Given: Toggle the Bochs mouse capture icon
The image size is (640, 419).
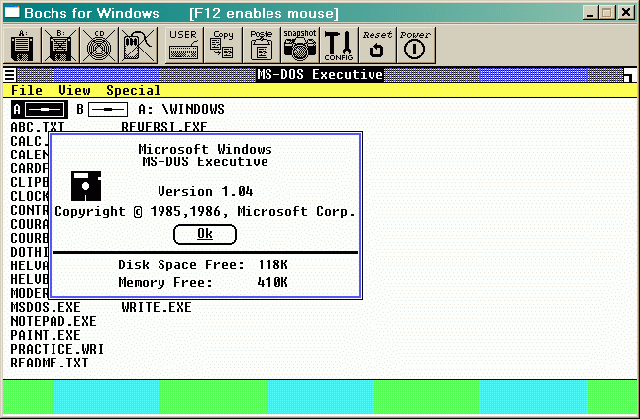Looking at the screenshot, I should click(136, 45).
